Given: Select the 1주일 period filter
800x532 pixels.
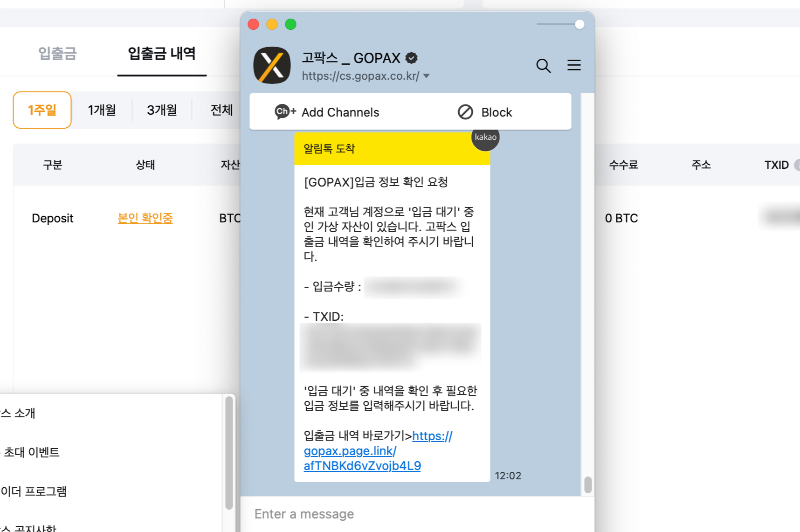Looking at the screenshot, I should click(x=42, y=110).
